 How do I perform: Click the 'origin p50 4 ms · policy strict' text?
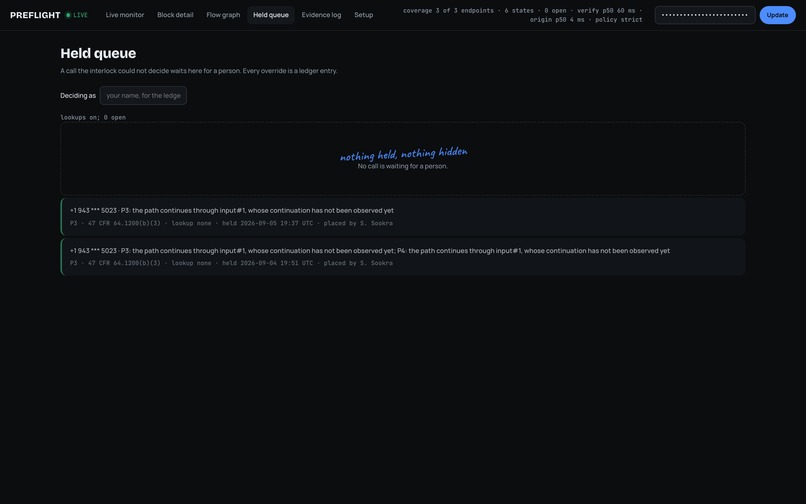coord(586,20)
